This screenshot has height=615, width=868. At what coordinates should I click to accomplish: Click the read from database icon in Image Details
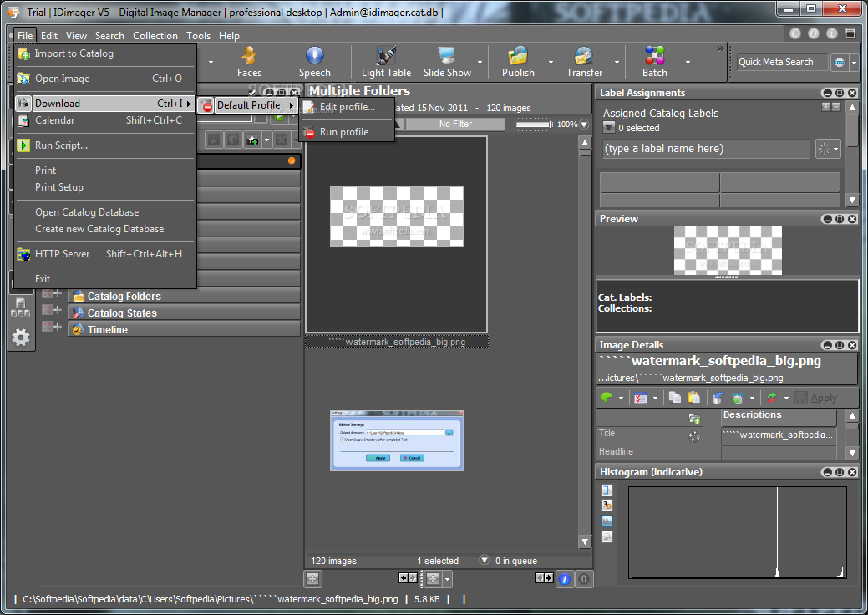pyautogui.click(x=718, y=398)
